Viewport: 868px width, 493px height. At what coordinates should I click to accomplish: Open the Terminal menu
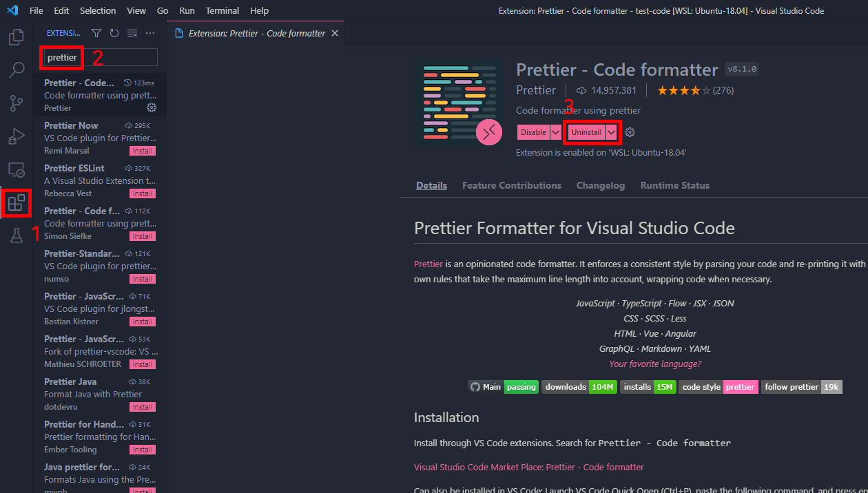(x=223, y=10)
